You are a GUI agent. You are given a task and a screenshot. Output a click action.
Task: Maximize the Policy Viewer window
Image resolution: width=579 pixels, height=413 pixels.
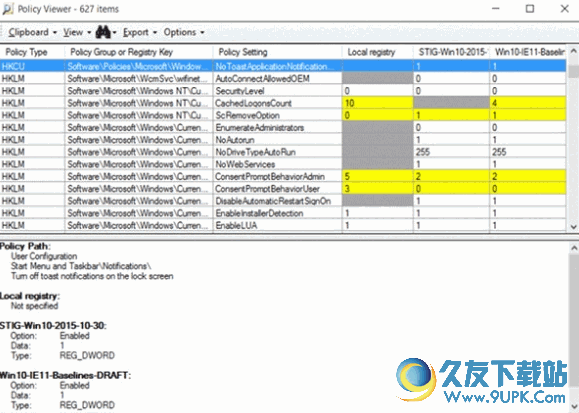(x=530, y=8)
